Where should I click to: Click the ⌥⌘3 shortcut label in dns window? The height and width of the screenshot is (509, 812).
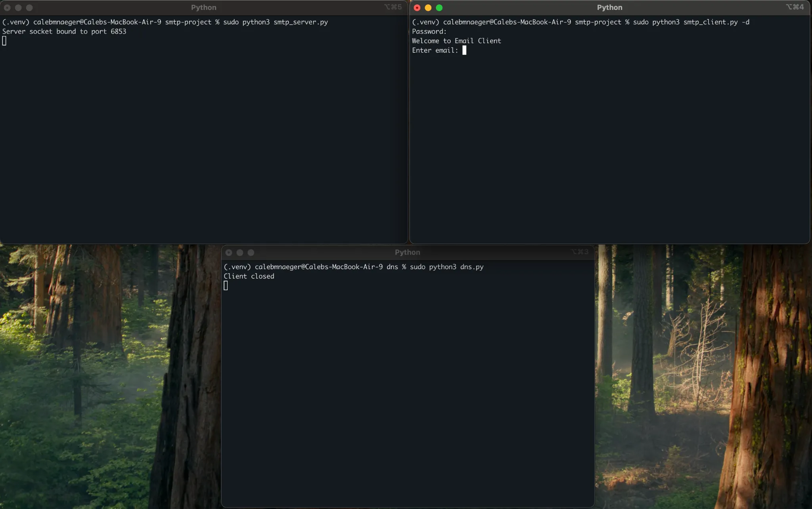580,252
